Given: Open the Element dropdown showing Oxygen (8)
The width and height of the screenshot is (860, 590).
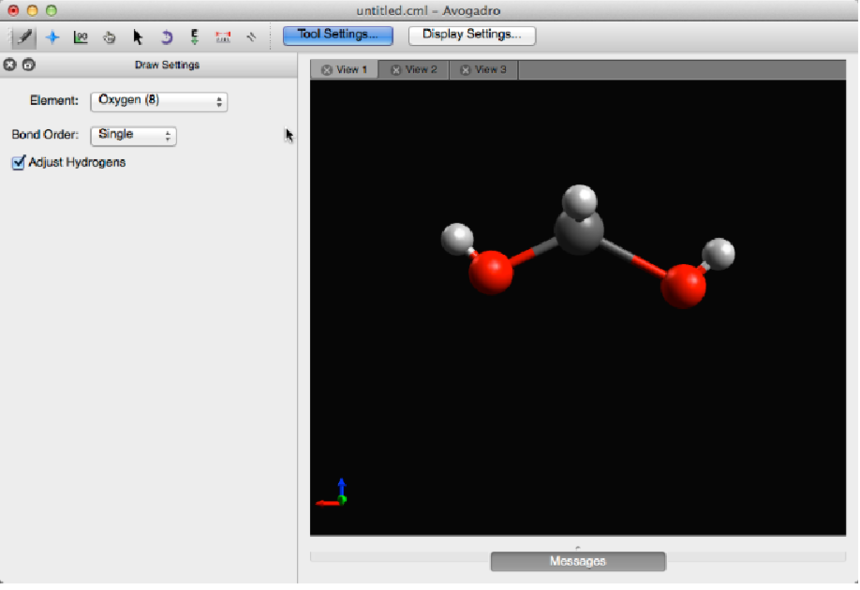Looking at the screenshot, I should click(159, 102).
